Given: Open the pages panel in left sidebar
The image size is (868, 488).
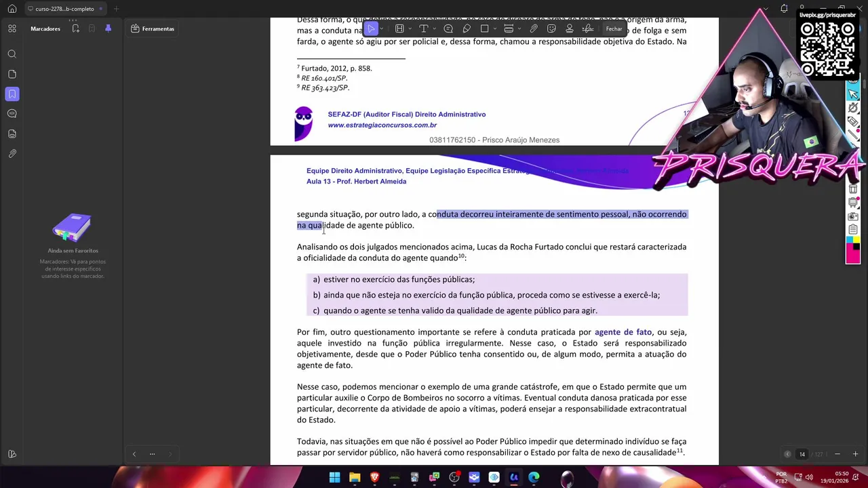Looking at the screenshot, I should pyautogui.click(x=12, y=74).
